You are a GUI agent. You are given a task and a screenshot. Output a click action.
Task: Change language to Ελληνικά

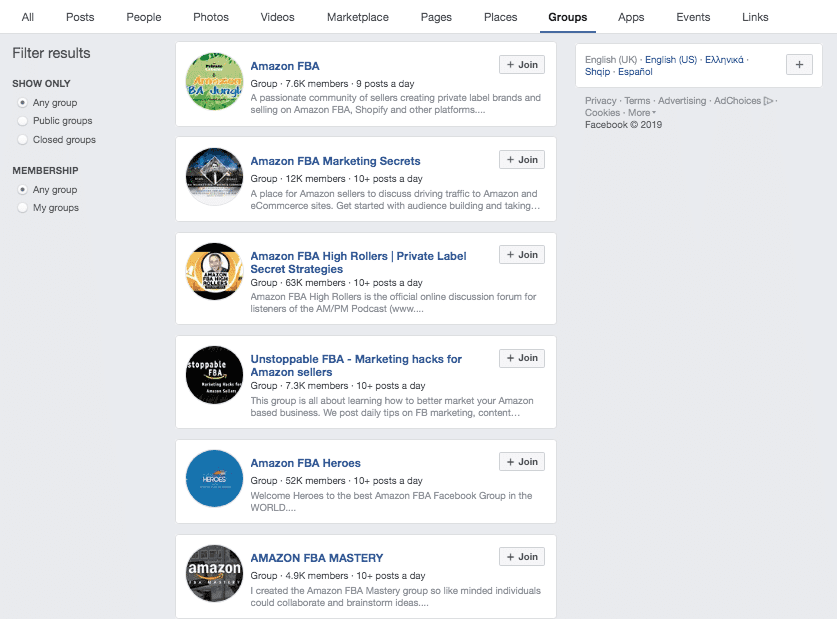(724, 60)
